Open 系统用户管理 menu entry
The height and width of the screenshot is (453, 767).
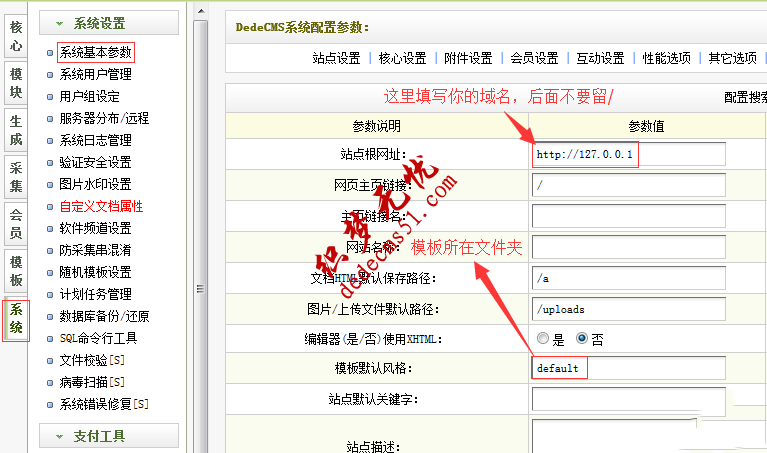95,74
